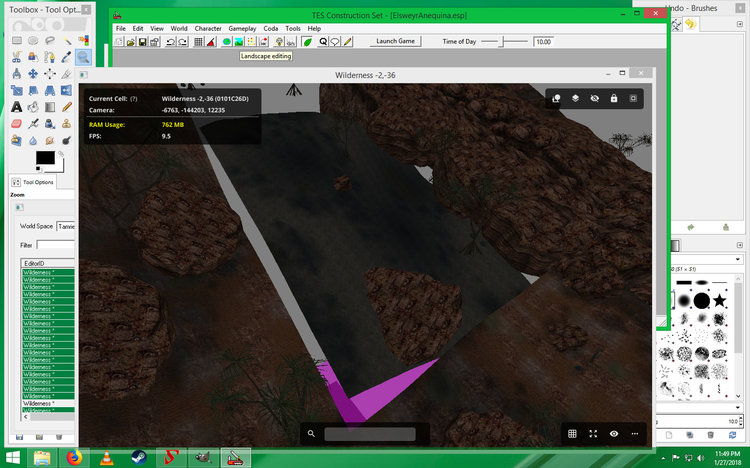Toggle the snap-to-grid toolbar icon

(199, 42)
